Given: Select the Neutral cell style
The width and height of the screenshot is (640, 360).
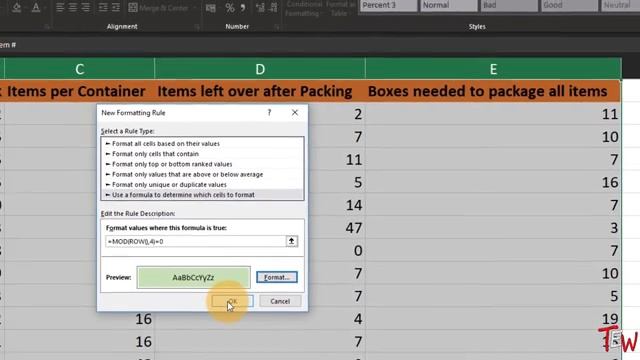Looking at the screenshot, I should click(x=620, y=5).
